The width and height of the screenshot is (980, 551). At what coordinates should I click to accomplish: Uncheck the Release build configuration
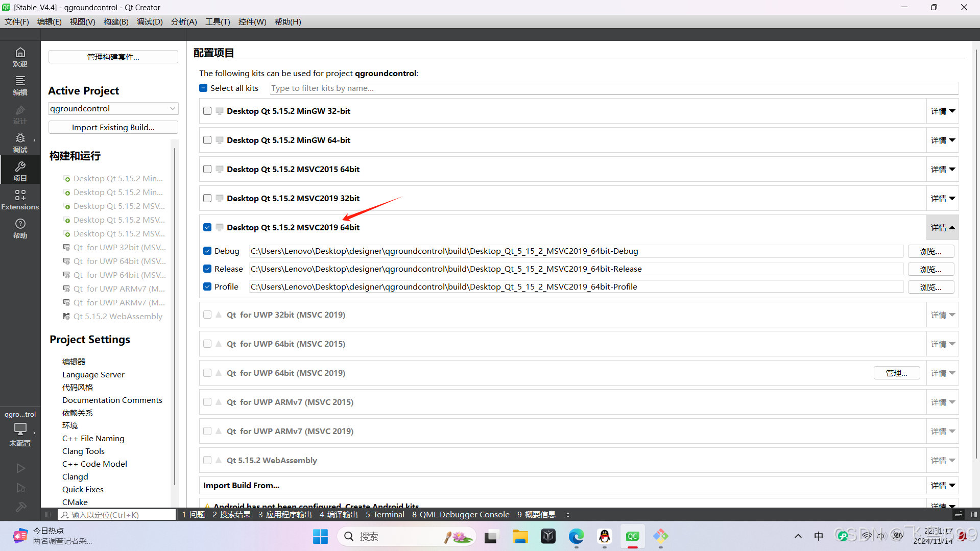pos(207,269)
